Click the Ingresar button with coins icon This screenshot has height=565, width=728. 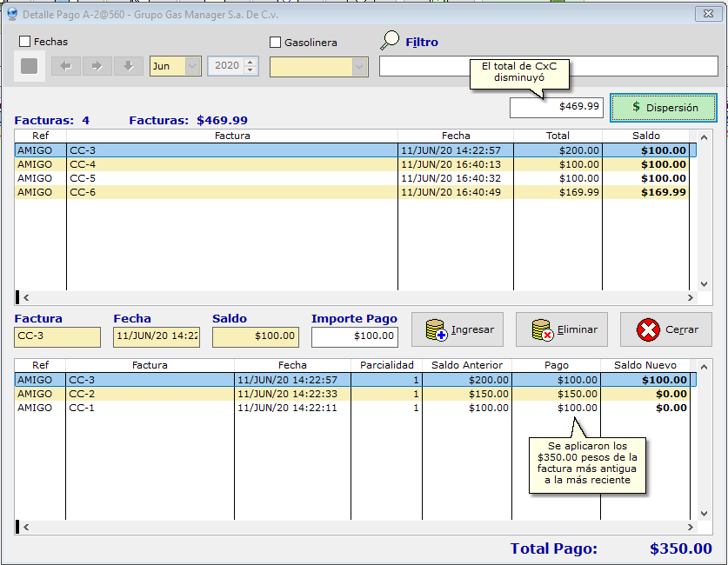click(462, 329)
